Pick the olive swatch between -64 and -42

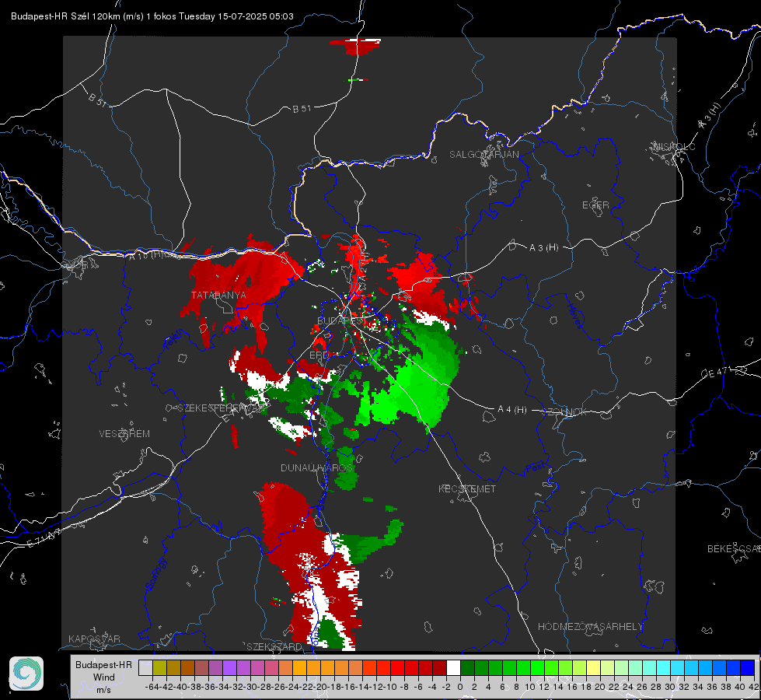click(x=159, y=667)
